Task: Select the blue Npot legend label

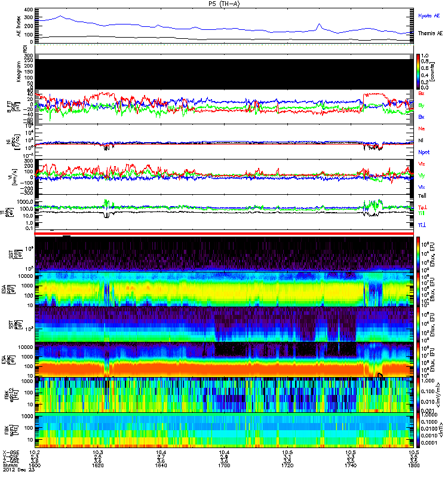Action: (x=424, y=152)
